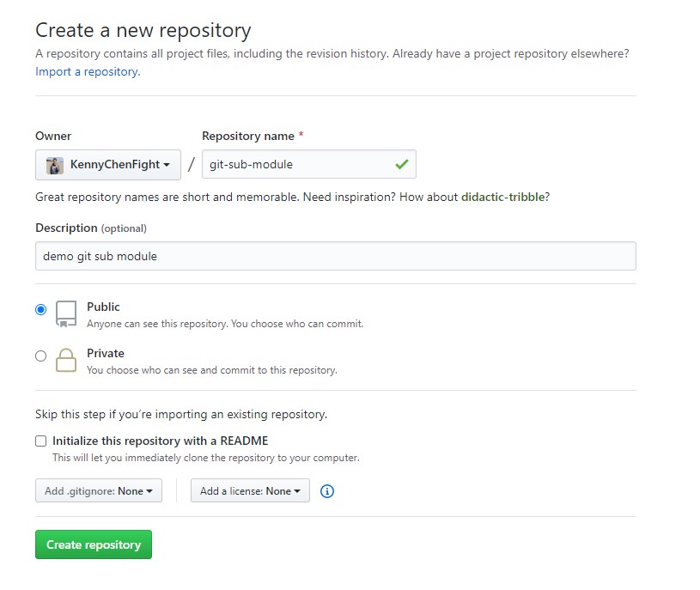Click the lock icon beside the Private option

(x=65, y=361)
